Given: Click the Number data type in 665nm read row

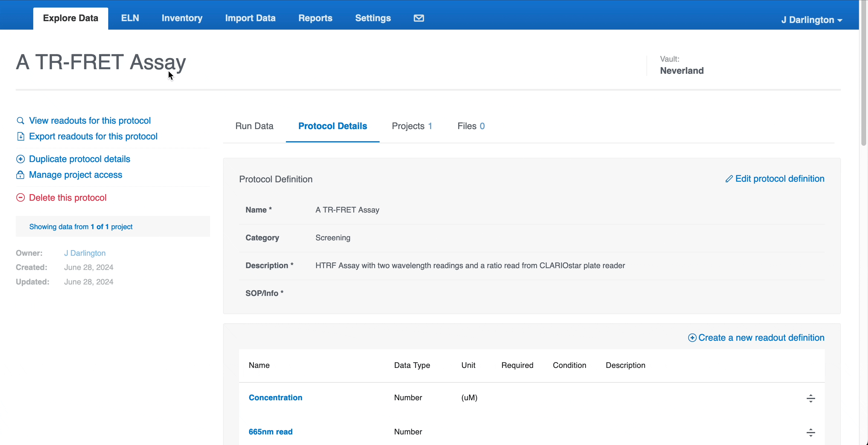Looking at the screenshot, I should tap(408, 432).
